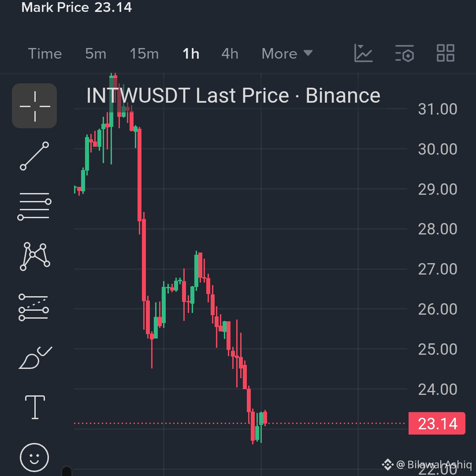Select the 4h interval

point(230,54)
